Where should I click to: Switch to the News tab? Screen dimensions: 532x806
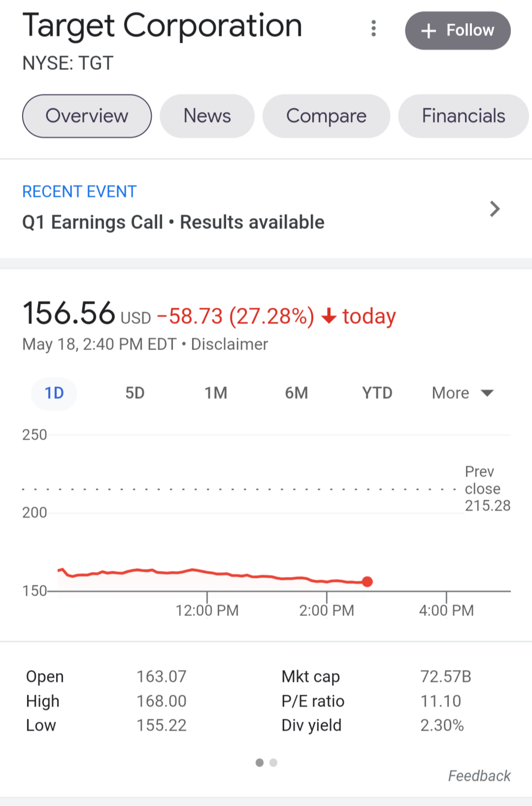pos(207,116)
